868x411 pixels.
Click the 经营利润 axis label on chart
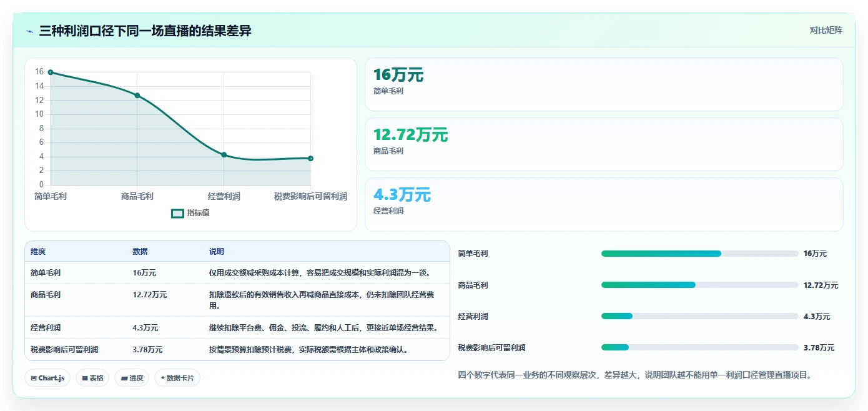pyautogui.click(x=224, y=196)
